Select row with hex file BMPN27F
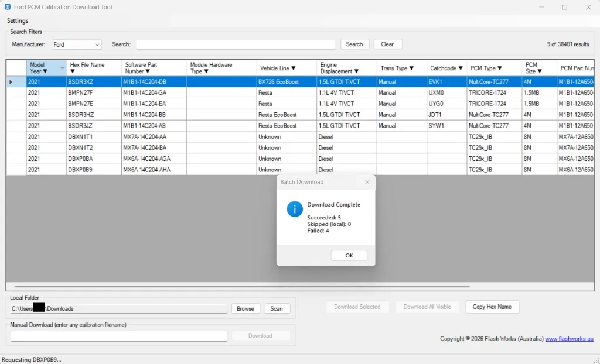Image resolution: width=600 pixels, height=364 pixels. click(x=81, y=93)
